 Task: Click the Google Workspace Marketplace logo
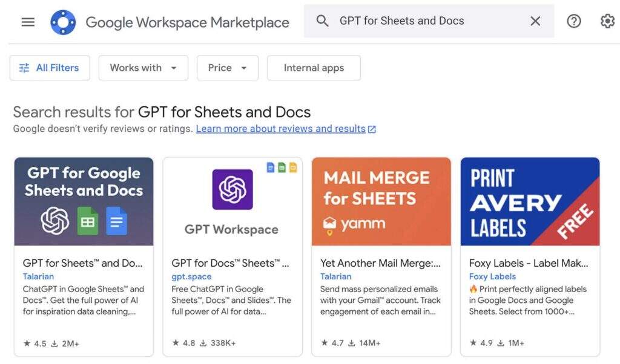pyautogui.click(x=63, y=22)
